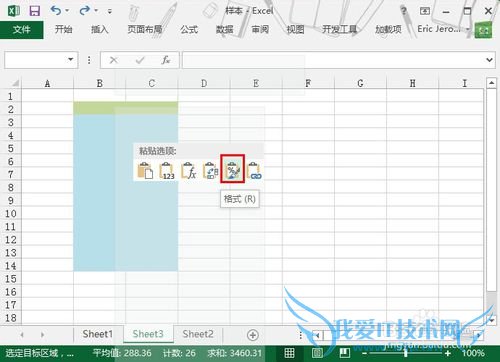Click next sheet navigation arrow
Viewport: 500px width, 362px height.
tap(42, 335)
